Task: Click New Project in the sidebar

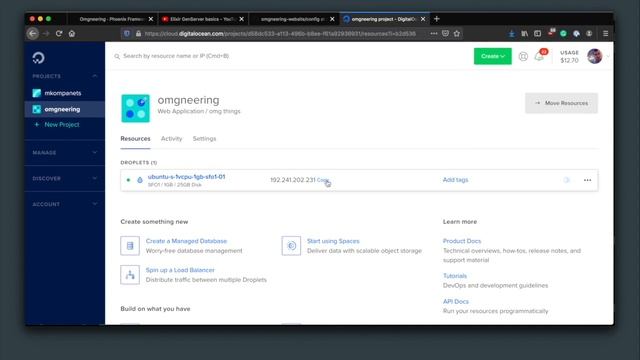Action: (62, 124)
